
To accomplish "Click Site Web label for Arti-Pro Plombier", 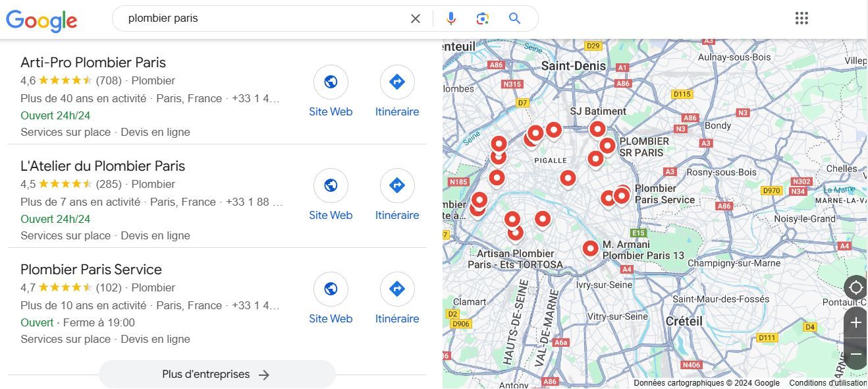I will pyautogui.click(x=331, y=111).
